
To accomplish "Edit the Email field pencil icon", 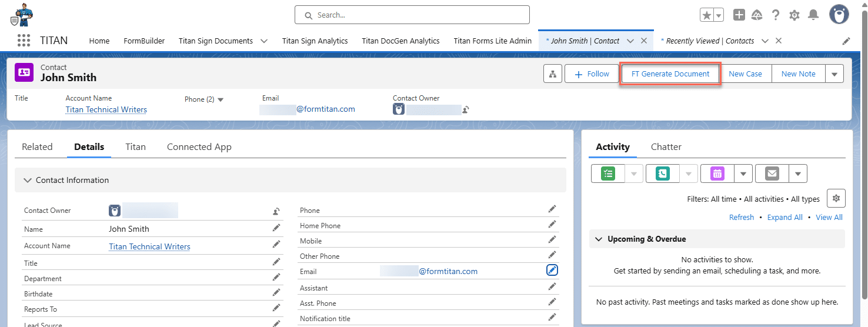I will [552, 270].
